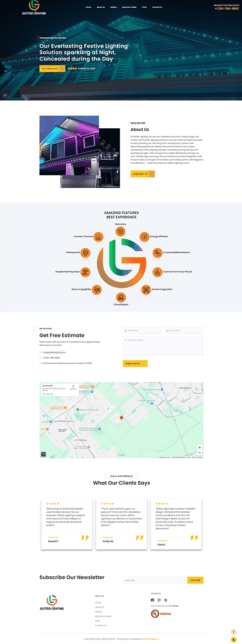Click the Get A Free Quote button
The height and width of the screenshot is (644, 242).
(52, 69)
